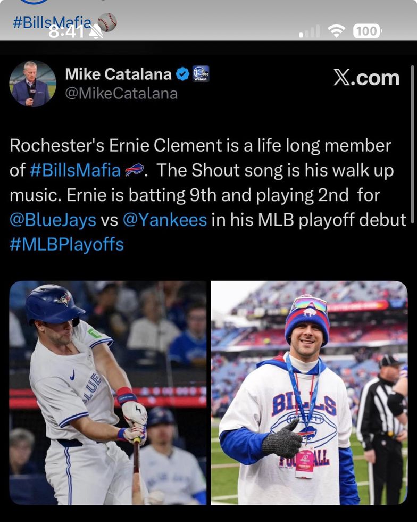The width and height of the screenshot is (417, 532).
Task: Tap the #BillsMafia hashtag at top of screen
Action: [52, 22]
